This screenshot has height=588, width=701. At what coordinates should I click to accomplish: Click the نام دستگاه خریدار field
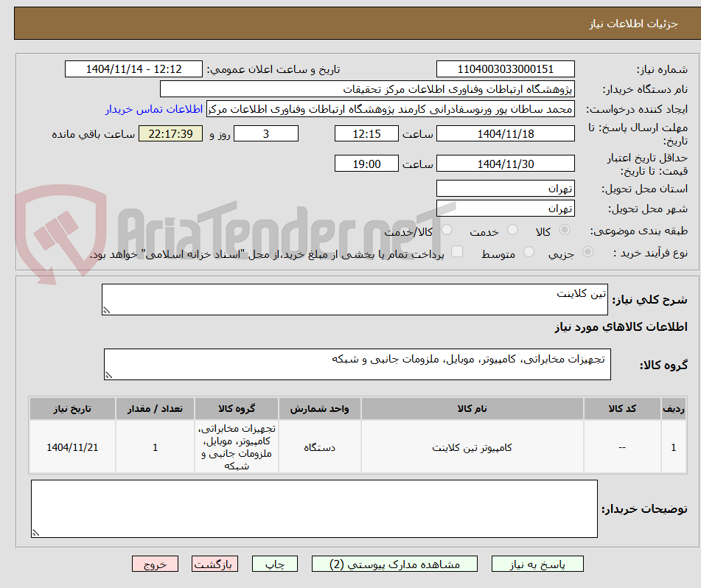coord(367,89)
